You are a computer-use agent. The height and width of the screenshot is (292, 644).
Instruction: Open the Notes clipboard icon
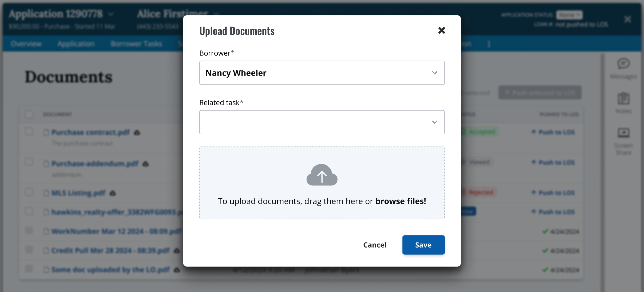(623, 99)
